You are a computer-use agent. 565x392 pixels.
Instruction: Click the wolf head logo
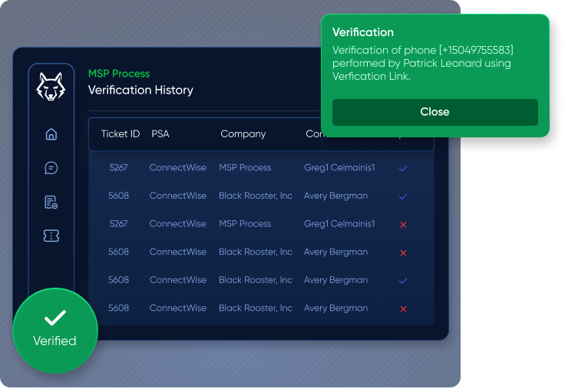(51, 87)
